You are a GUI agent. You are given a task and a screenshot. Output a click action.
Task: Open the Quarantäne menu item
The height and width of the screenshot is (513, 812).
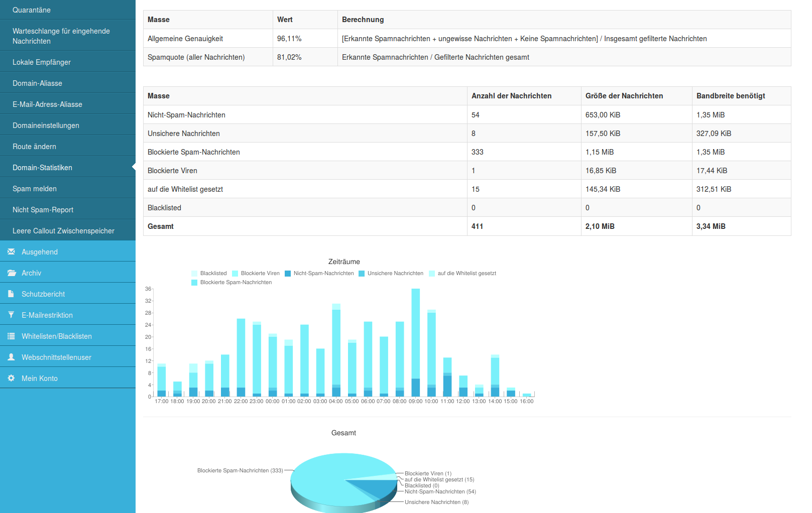32,10
